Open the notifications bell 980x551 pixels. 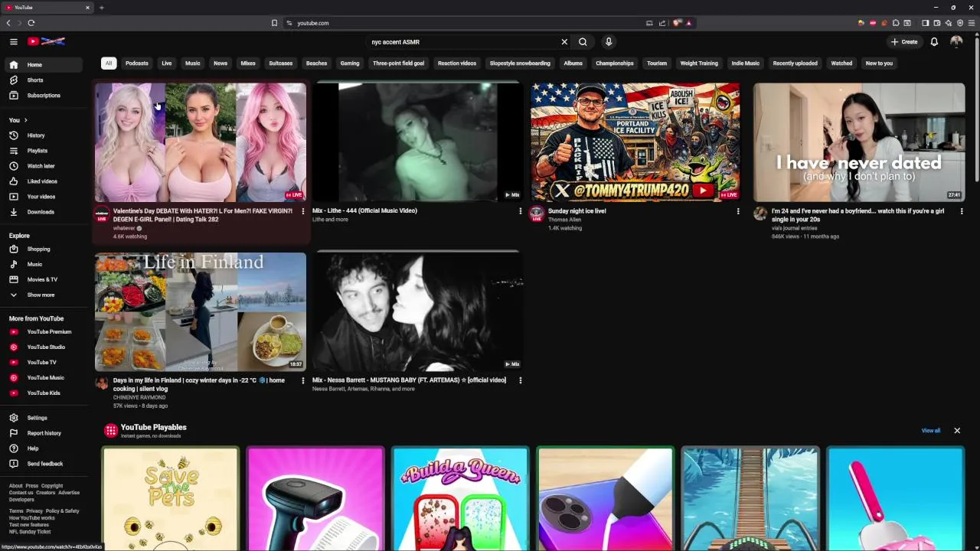coord(934,42)
